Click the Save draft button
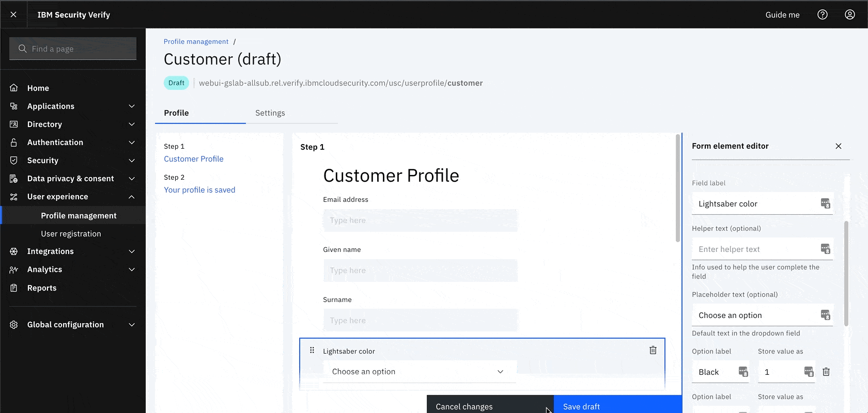Viewport: 868px width, 413px height. tap(618, 405)
